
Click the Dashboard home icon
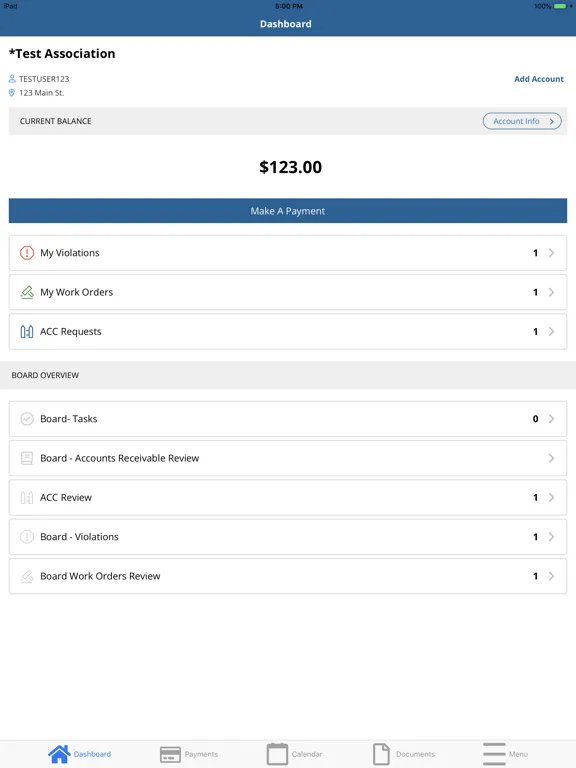59,754
